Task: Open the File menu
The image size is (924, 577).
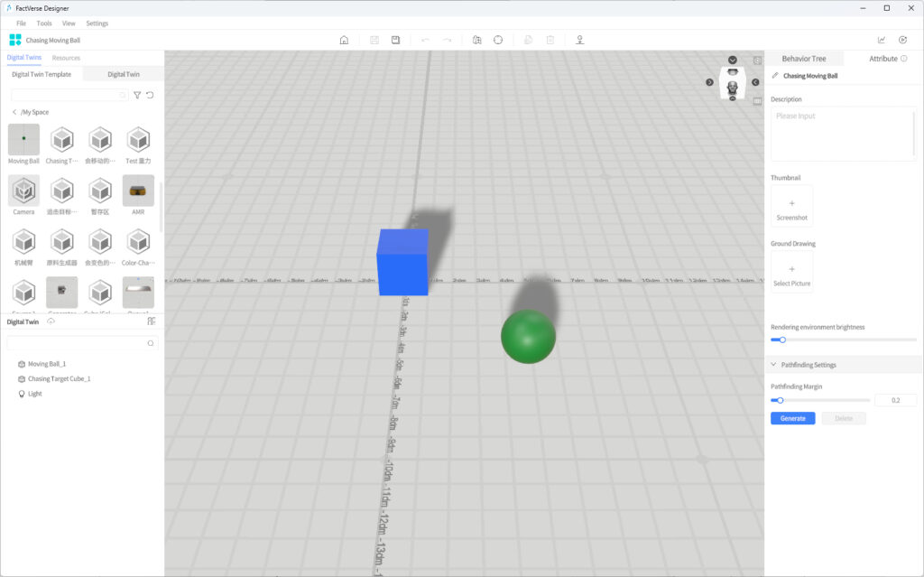Action: (22, 23)
